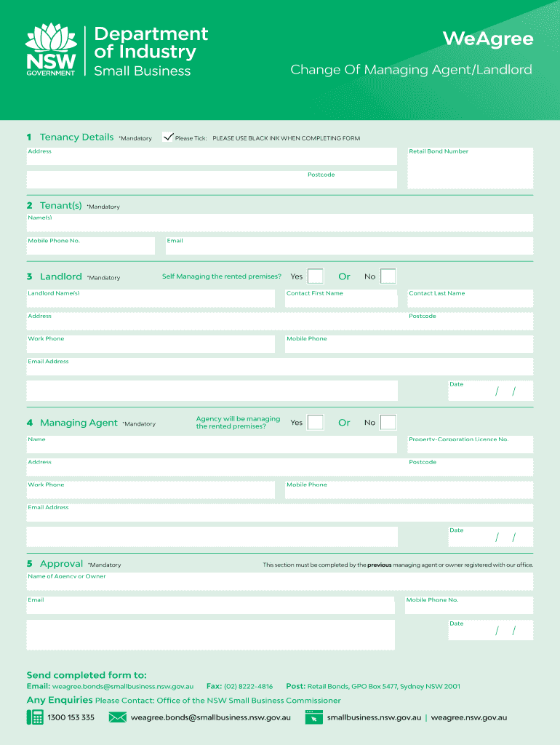Viewport: 560px width, 745px height.
Task: Click the Department of Industry heading
Action: 151,43
